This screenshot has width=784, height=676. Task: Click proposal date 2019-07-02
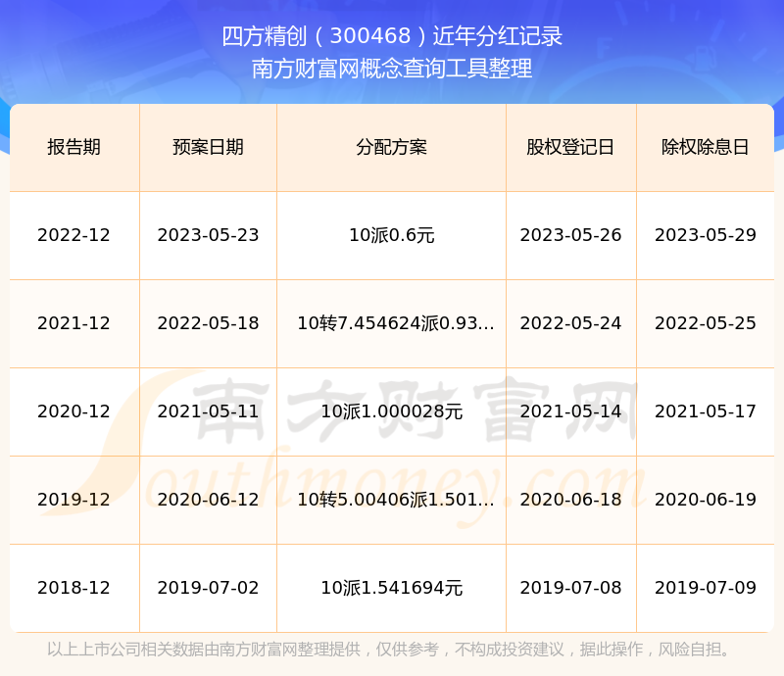pyautogui.click(x=208, y=588)
